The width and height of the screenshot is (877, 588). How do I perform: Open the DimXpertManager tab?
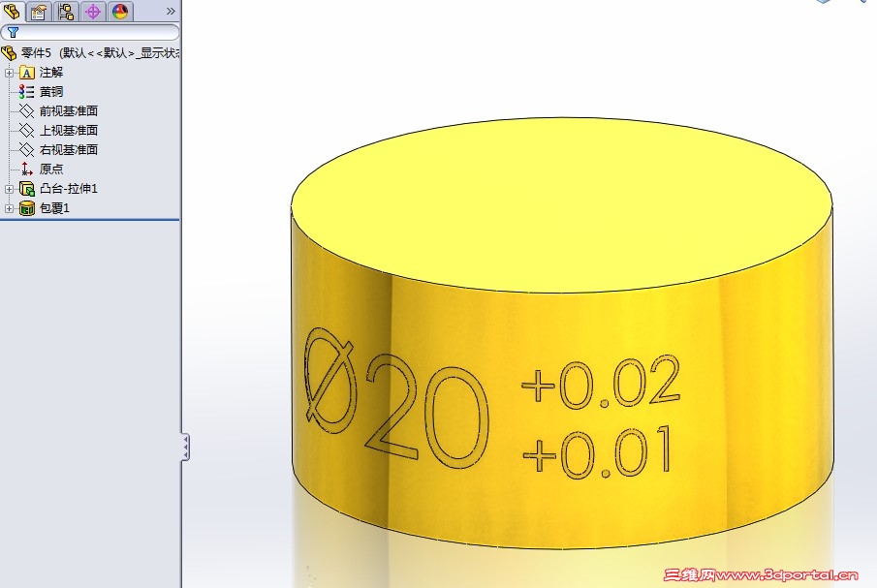[93, 12]
